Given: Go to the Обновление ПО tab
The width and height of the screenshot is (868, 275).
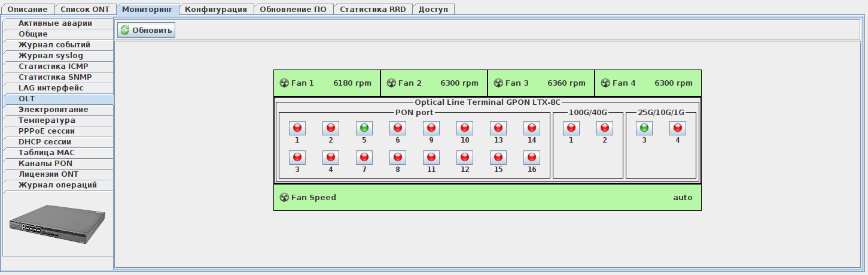Looking at the screenshot, I should click(293, 10).
